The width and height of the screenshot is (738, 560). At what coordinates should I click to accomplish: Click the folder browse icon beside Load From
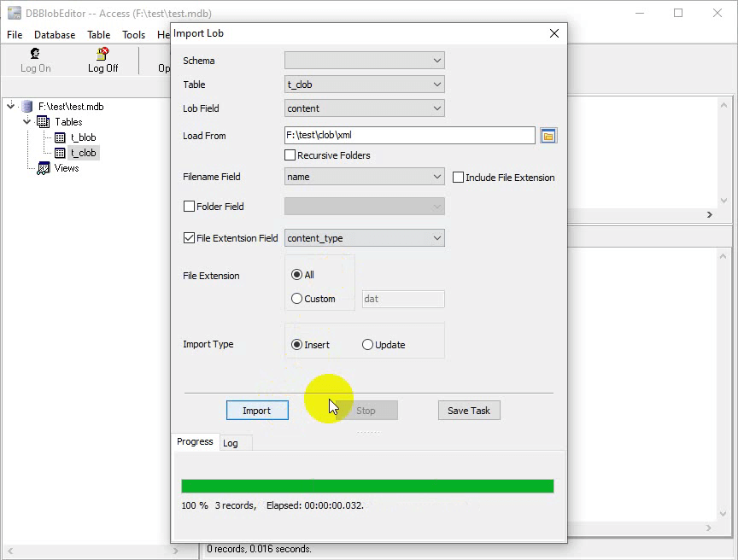(x=548, y=136)
